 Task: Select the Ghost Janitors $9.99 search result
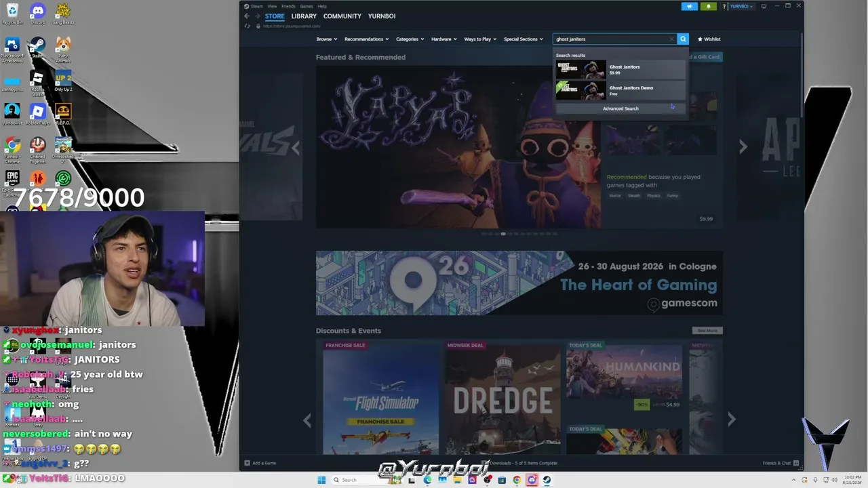620,69
